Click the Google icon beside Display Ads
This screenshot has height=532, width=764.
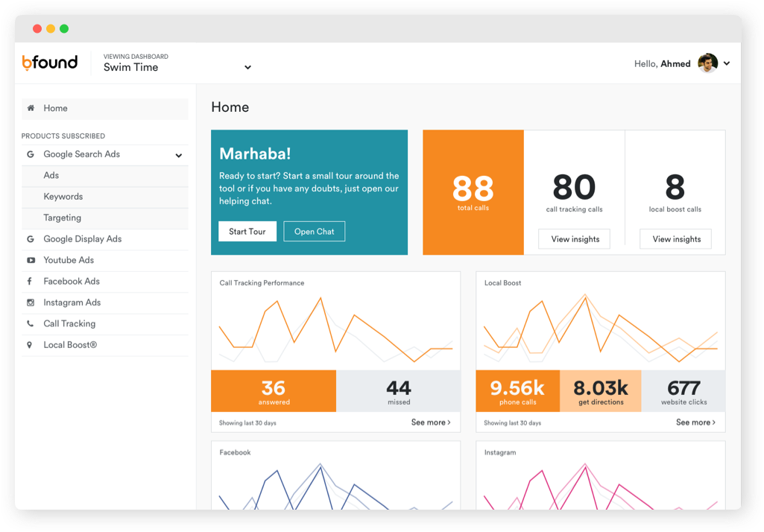tap(31, 239)
